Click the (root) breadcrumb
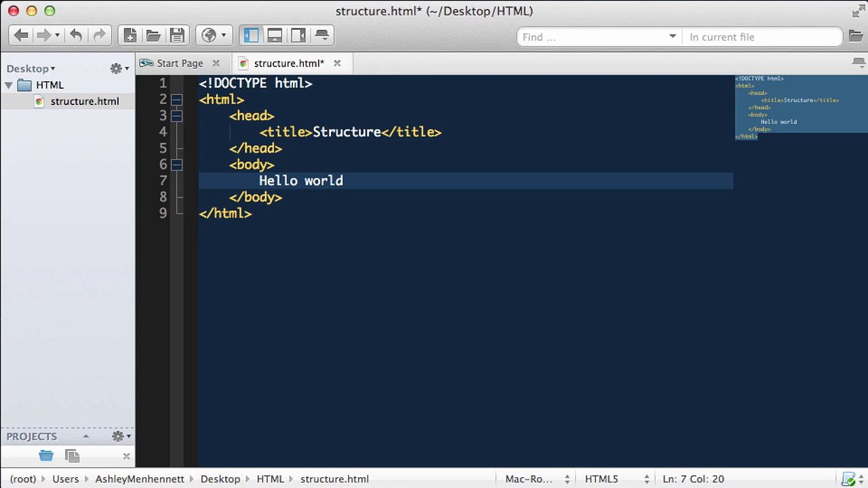This screenshot has width=868, height=488. click(23, 479)
